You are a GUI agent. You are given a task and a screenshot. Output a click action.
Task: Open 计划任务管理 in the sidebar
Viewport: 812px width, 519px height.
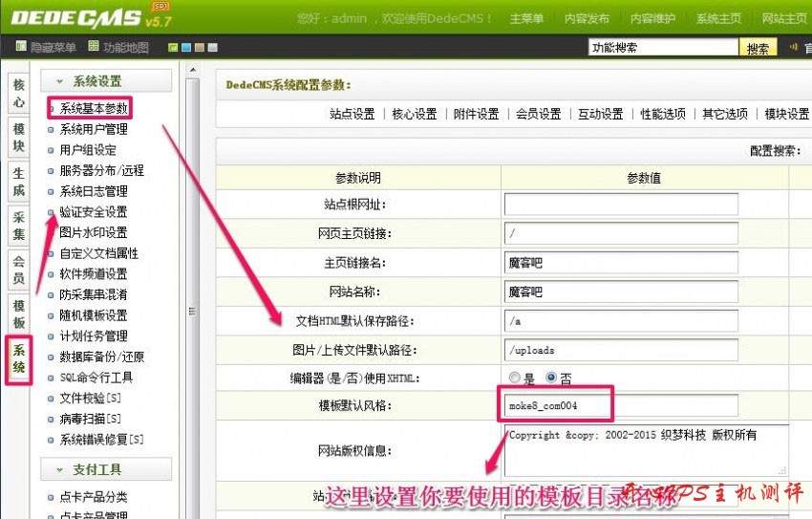click(94, 336)
